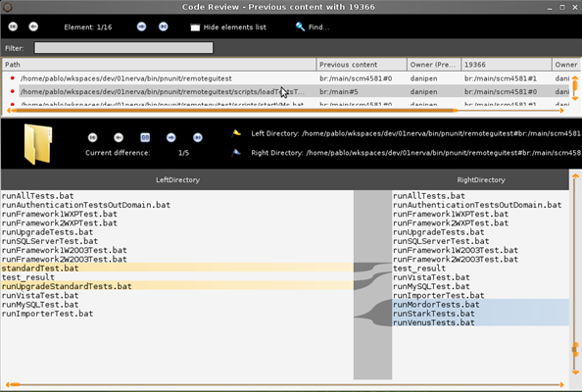
Task: Click elements list vertical scrollbar thumb
Action: coord(575,85)
